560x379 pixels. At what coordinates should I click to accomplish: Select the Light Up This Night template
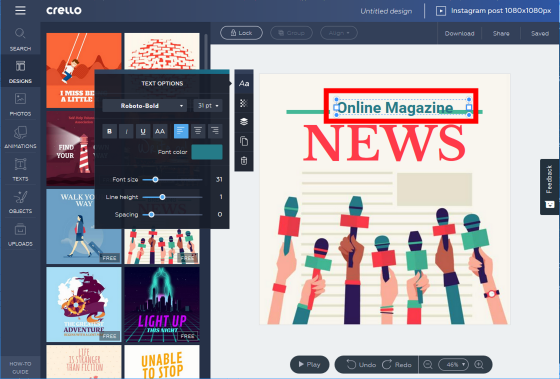162,304
